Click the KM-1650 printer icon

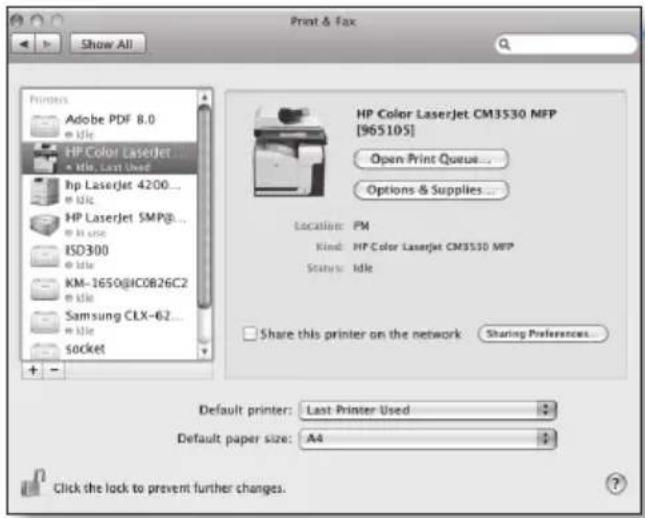[44, 289]
